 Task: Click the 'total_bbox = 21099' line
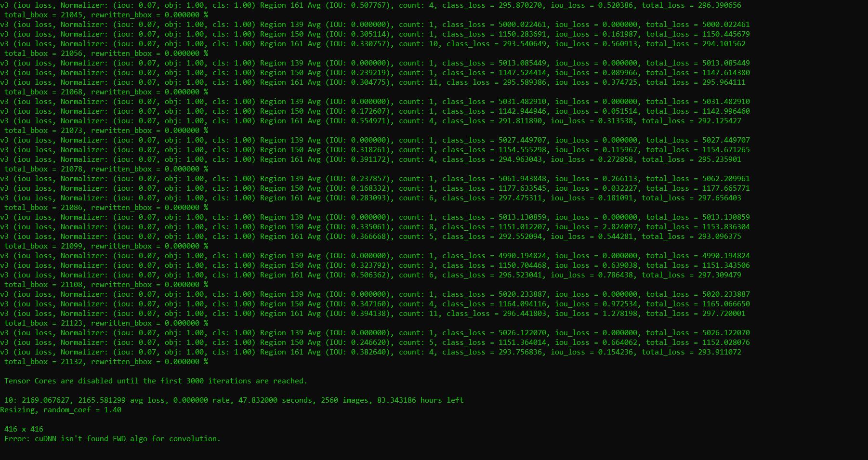click(106, 246)
